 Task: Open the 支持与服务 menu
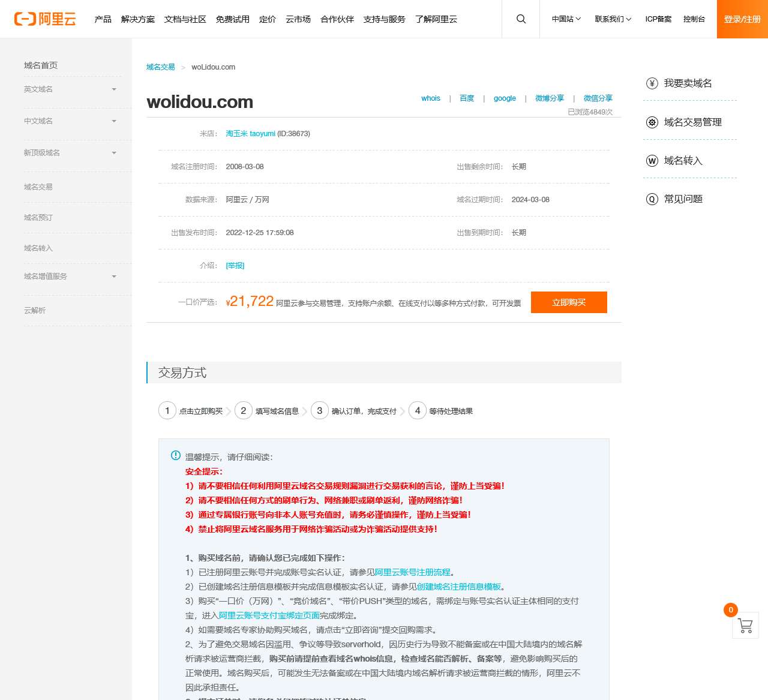pos(385,19)
